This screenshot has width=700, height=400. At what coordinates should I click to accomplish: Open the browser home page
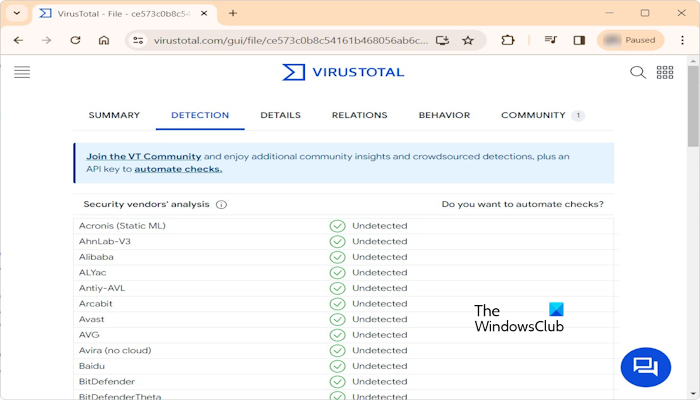[x=104, y=40]
